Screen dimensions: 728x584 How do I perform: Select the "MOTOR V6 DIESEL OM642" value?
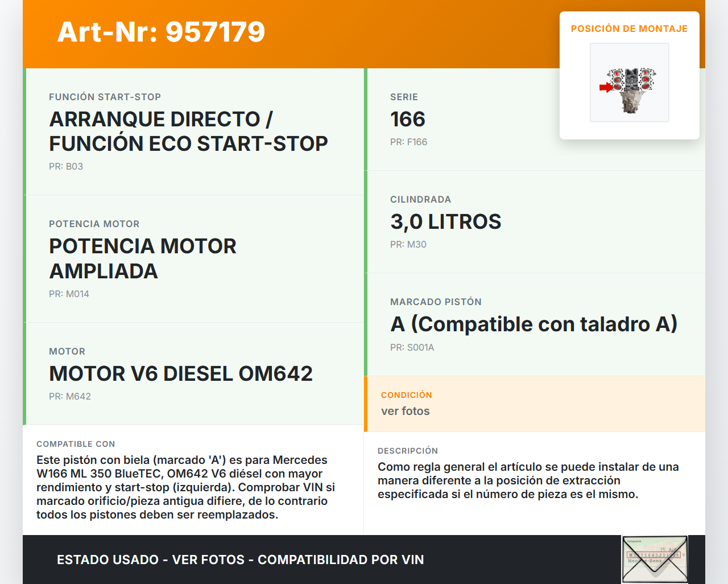point(181,373)
